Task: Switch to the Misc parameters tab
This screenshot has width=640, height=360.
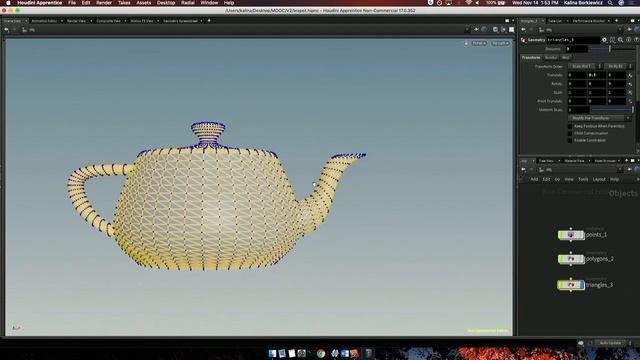Action: [566, 58]
